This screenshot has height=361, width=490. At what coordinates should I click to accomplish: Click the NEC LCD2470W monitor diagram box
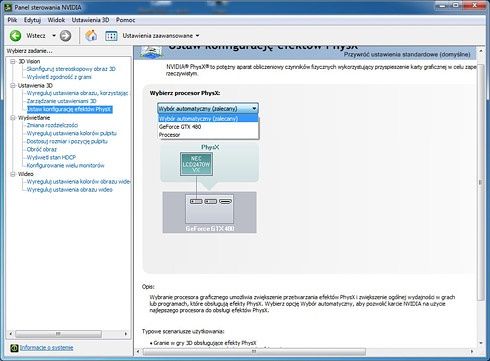196,164
